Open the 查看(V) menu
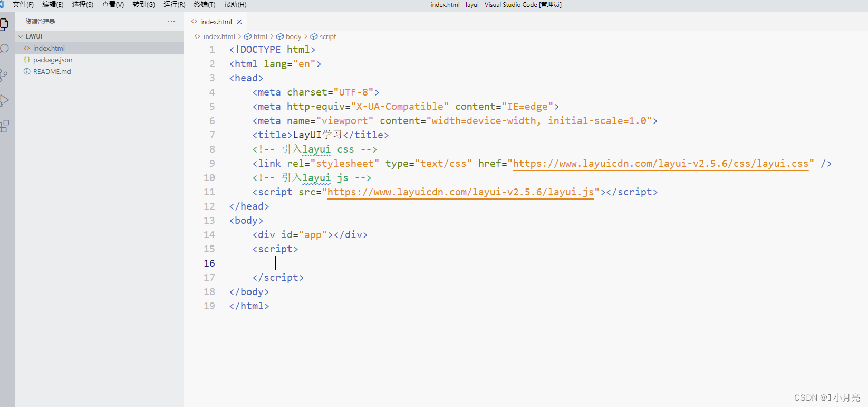Viewport: 868px width, 407px height. (x=113, y=5)
